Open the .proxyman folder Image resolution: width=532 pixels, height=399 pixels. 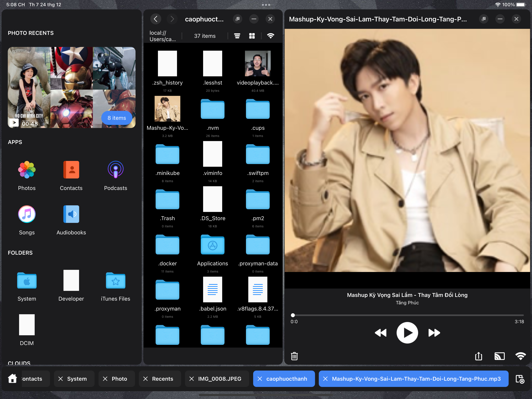click(x=167, y=290)
